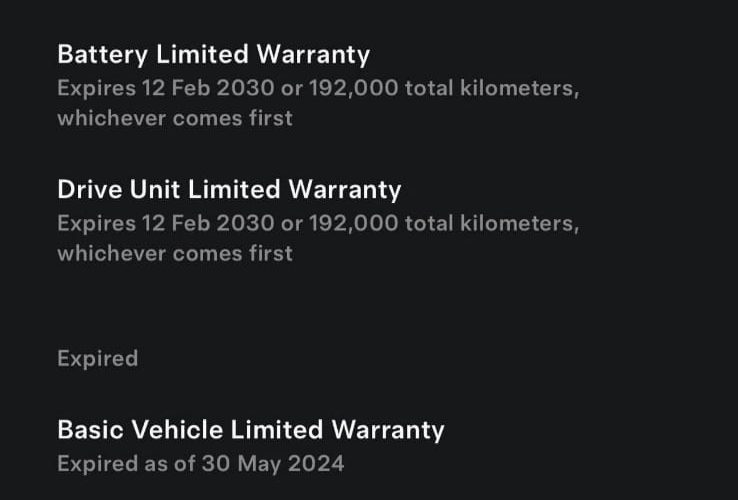Click 'whichever comes first' under Battery warranty
Image resolution: width=738 pixels, height=500 pixels.
(x=174, y=118)
